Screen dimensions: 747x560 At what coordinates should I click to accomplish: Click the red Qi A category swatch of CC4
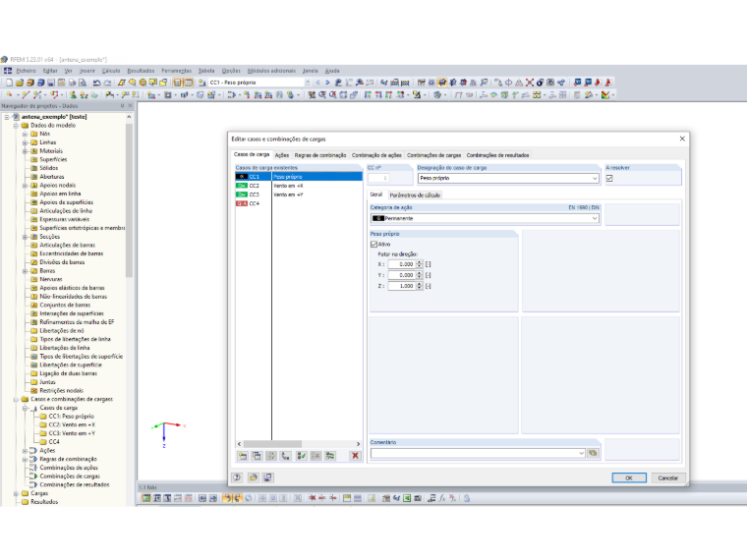[242, 203]
